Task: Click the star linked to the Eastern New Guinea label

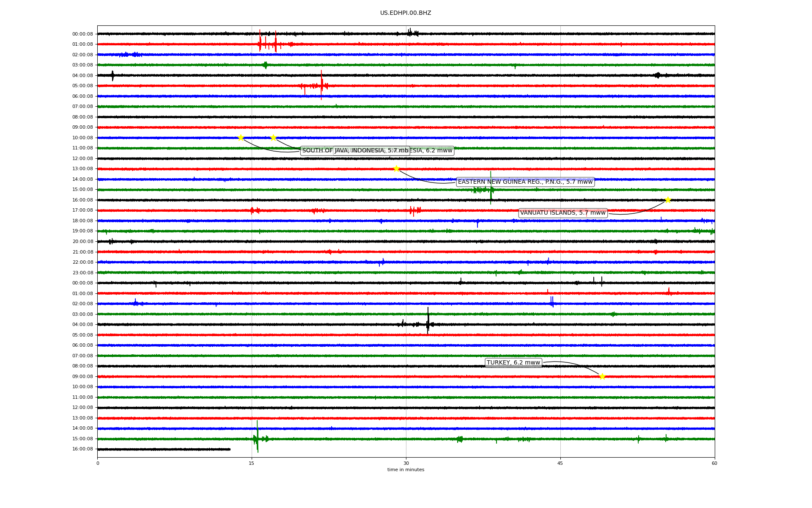Action: [396, 168]
